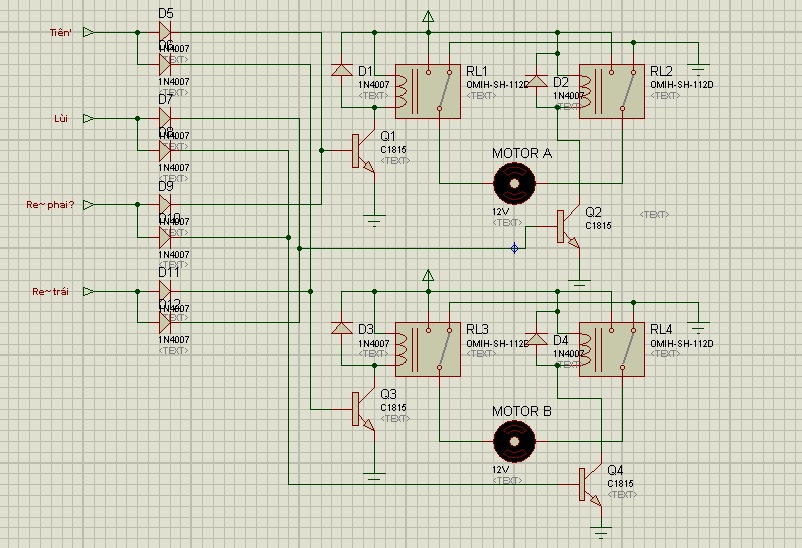Image resolution: width=802 pixels, height=548 pixels.
Task: Click the Rẽ trái input terminal
Action: (x=88, y=291)
